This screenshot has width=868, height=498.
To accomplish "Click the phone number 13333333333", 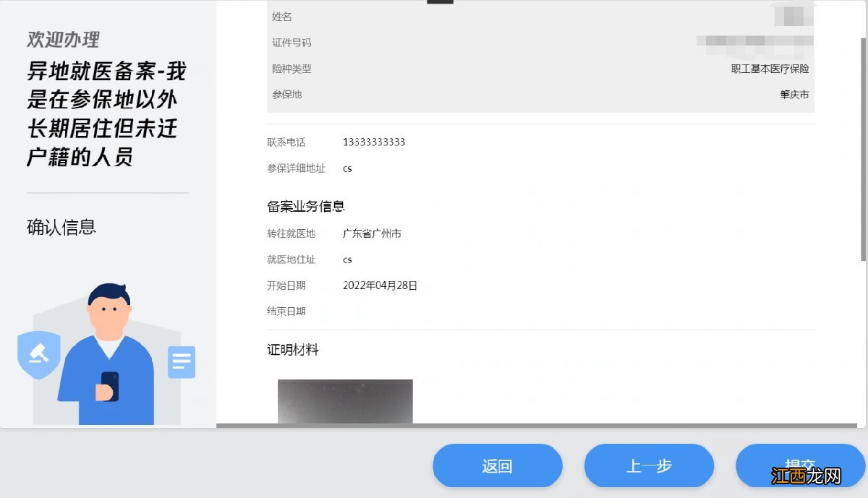I will (x=375, y=142).
